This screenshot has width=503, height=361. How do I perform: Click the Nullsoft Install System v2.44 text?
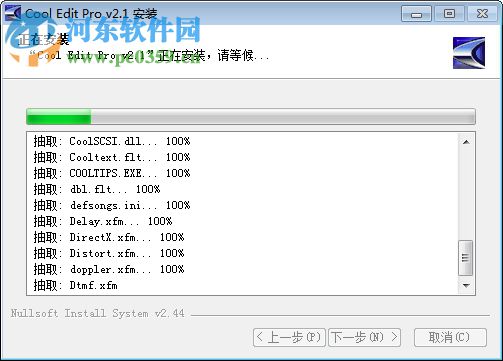click(x=98, y=313)
